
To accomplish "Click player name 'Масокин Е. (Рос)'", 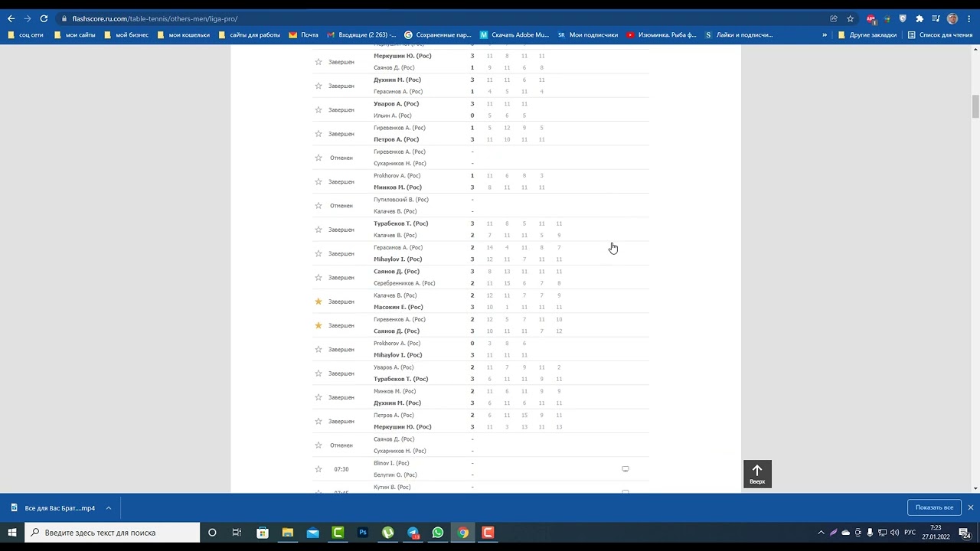I will pyautogui.click(x=398, y=307).
